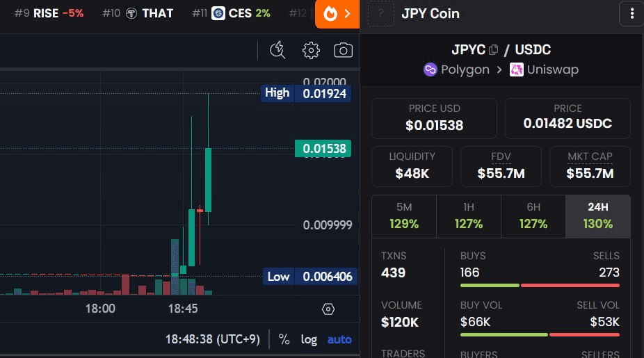Click the time axis settings hexagon icon
This screenshot has height=358, width=644.
pos(328,309)
